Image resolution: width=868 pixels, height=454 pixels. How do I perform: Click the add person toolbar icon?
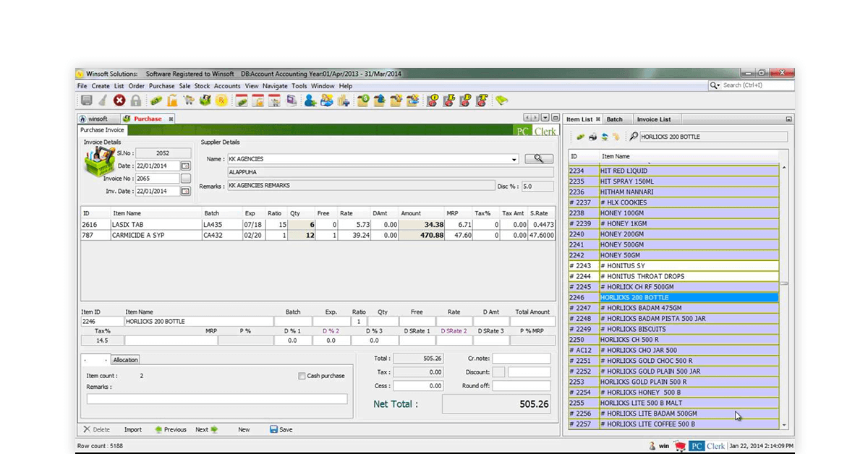pyautogui.click(x=310, y=100)
